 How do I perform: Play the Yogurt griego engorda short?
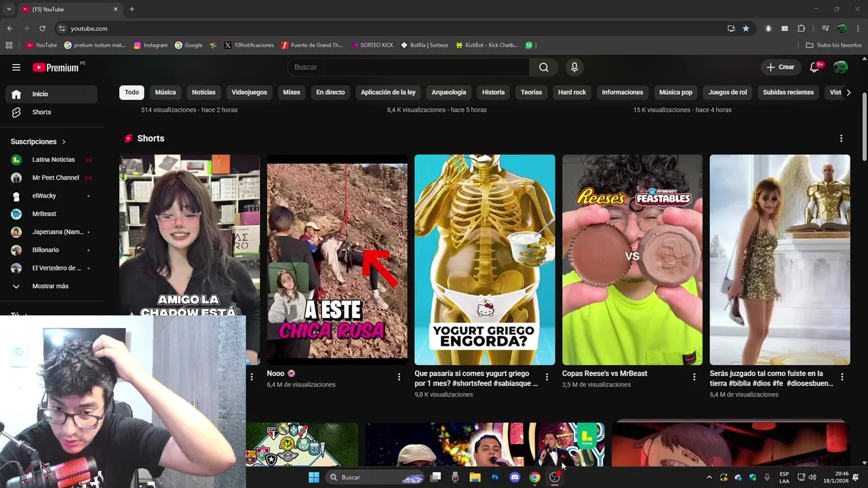[485, 260]
